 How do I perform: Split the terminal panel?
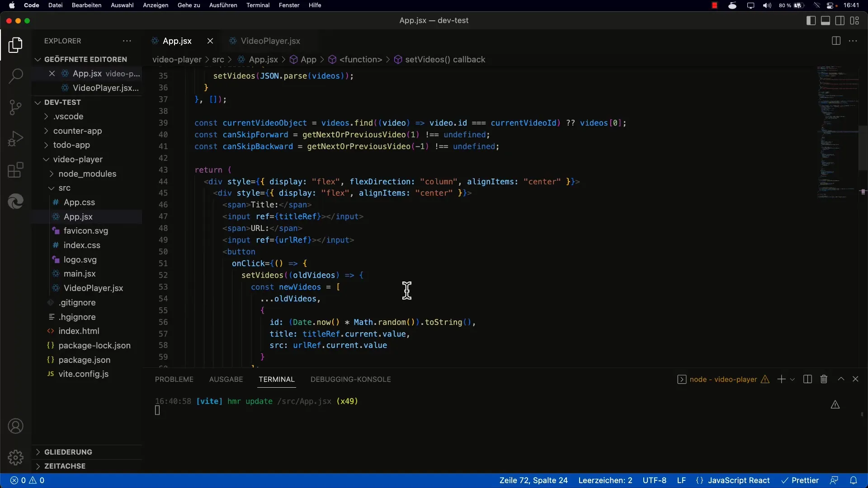(807, 379)
